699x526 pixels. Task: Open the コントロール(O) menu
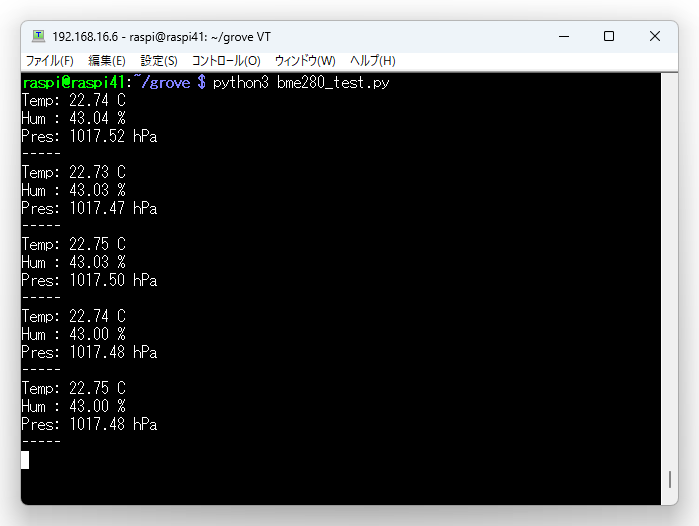point(226,61)
